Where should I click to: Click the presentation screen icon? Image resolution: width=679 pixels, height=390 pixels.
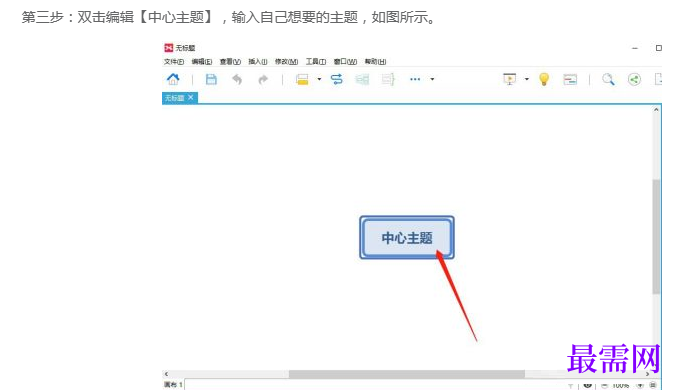tap(510, 79)
